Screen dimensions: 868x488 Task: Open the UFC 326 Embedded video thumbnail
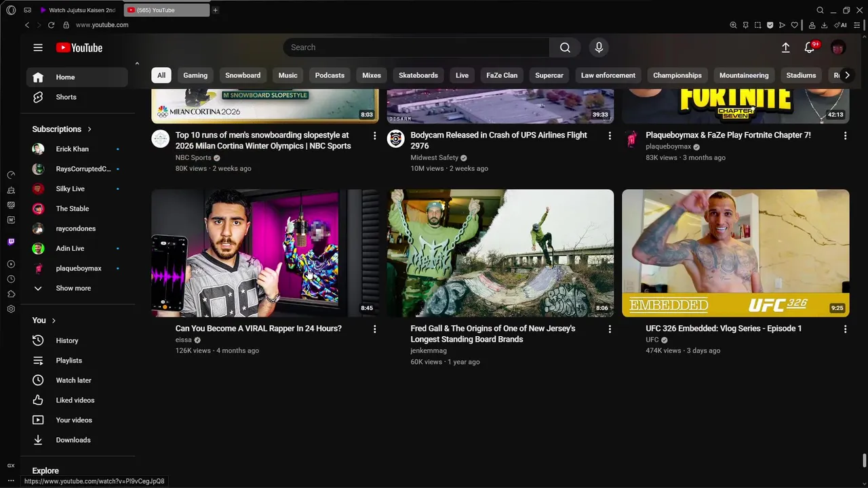736,253
